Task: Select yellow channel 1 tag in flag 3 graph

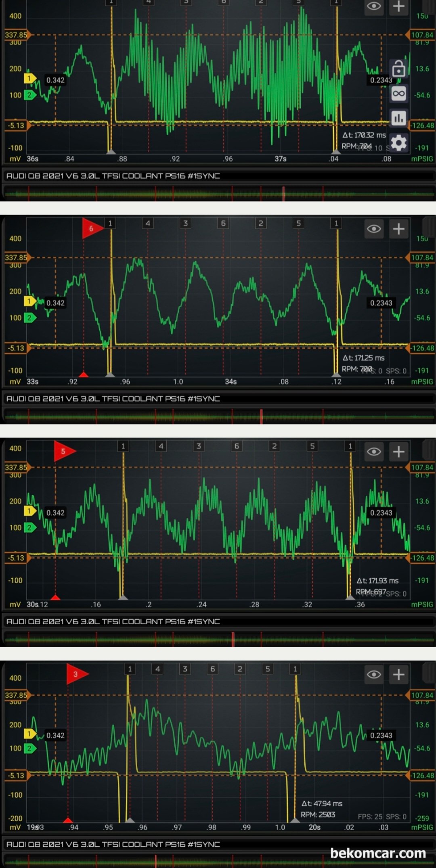Action: pos(30,734)
